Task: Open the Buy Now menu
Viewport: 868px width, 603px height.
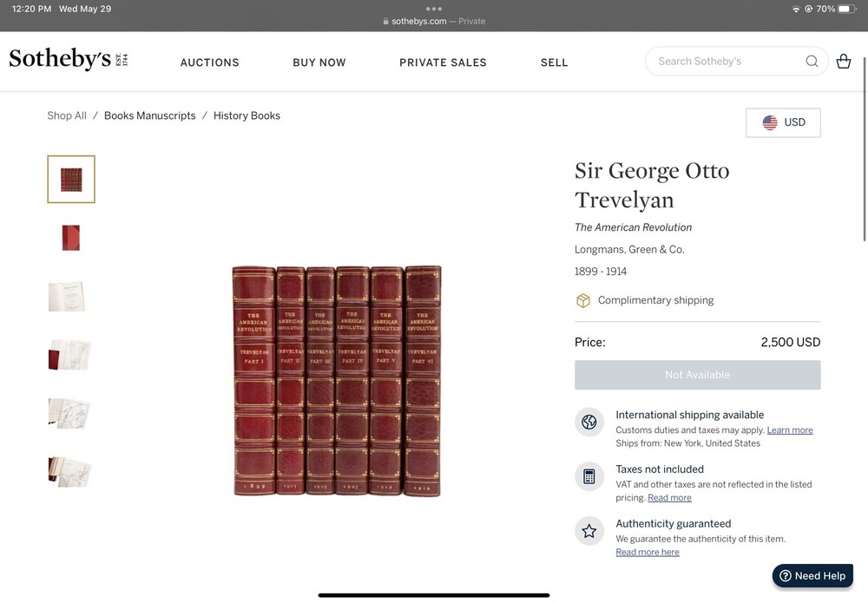Action: tap(319, 62)
